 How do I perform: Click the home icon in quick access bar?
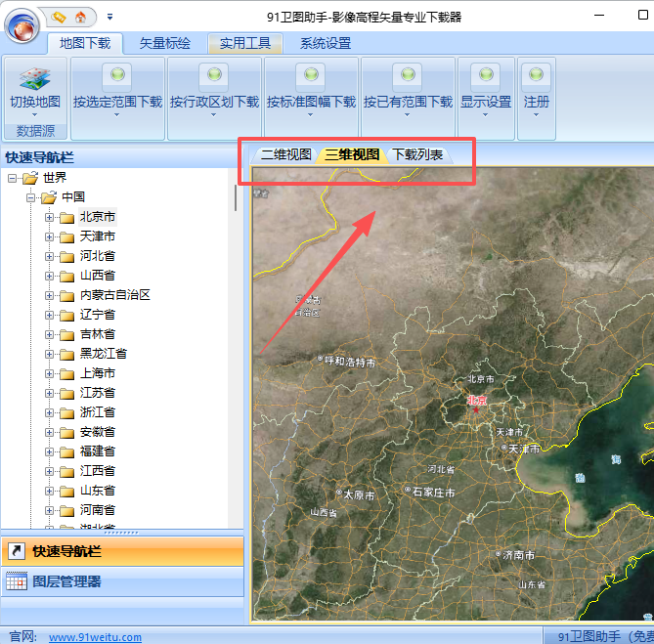[80, 17]
